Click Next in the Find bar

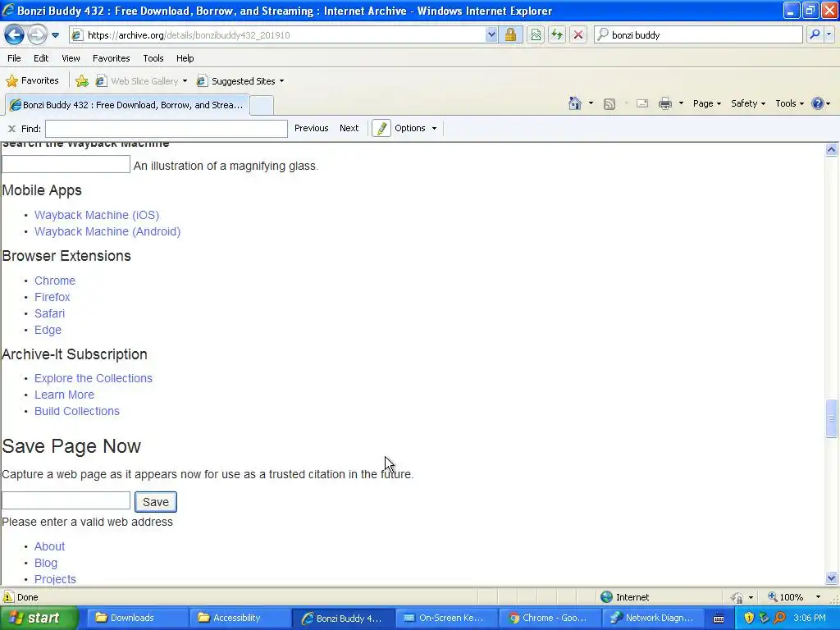(x=349, y=128)
